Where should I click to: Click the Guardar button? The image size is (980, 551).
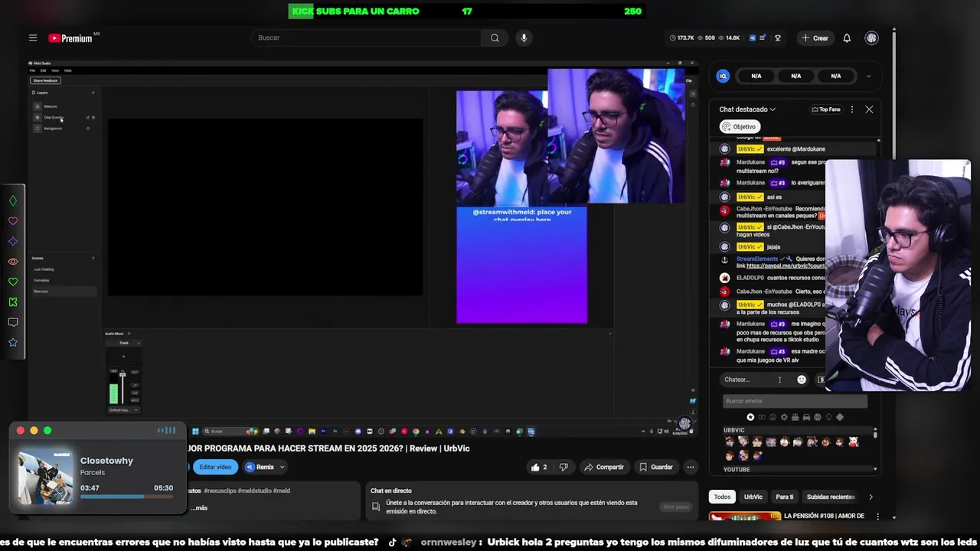(x=656, y=467)
